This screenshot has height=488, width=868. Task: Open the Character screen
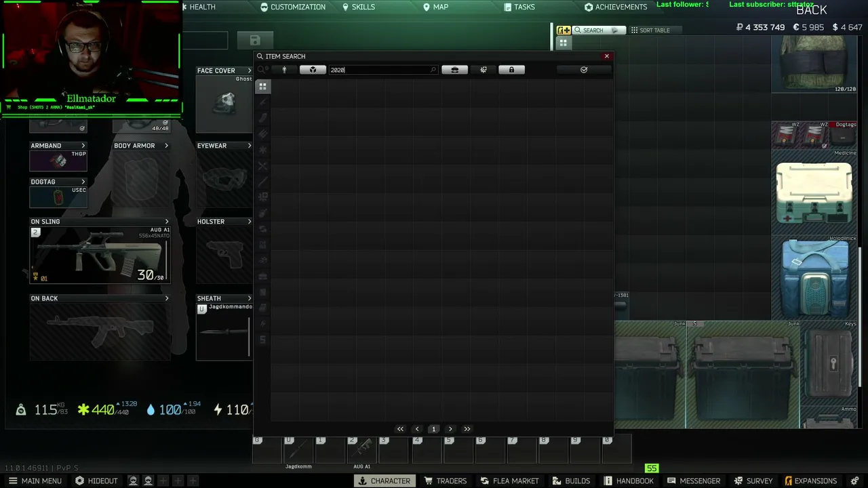tap(384, 481)
